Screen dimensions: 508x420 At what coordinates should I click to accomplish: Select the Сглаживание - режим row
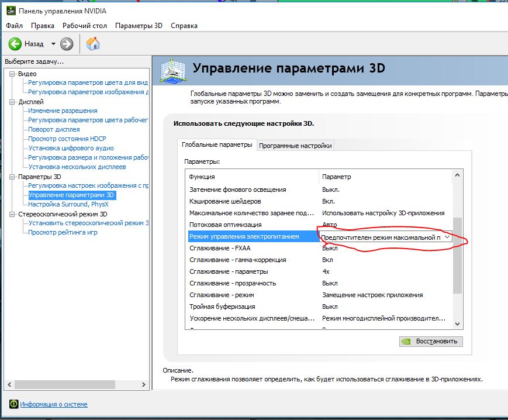pos(319,295)
